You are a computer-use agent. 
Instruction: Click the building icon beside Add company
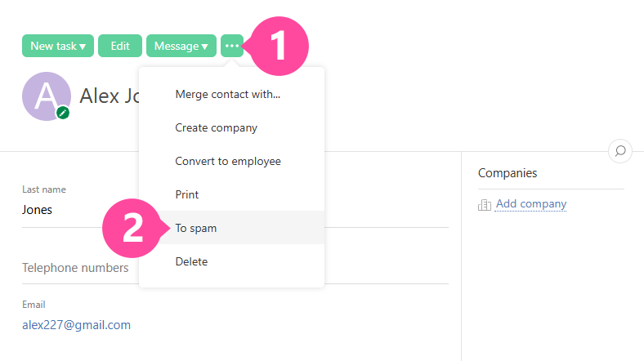click(x=485, y=204)
